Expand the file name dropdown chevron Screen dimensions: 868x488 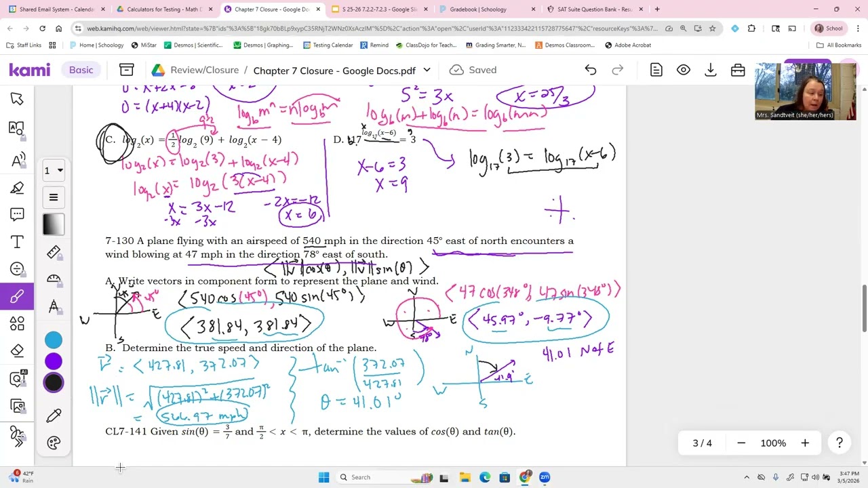pos(427,70)
